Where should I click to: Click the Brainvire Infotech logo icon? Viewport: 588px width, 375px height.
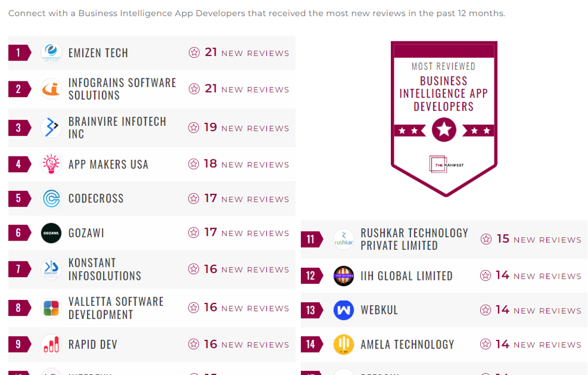coord(51,127)
